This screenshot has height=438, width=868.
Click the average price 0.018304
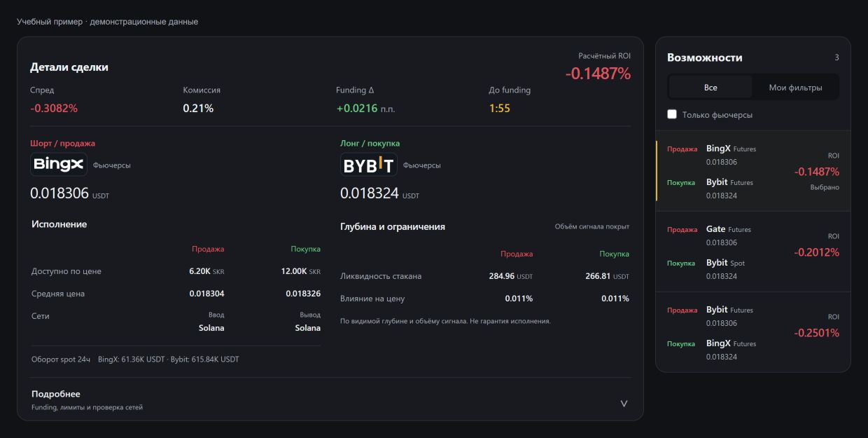(x=206, y=294)
